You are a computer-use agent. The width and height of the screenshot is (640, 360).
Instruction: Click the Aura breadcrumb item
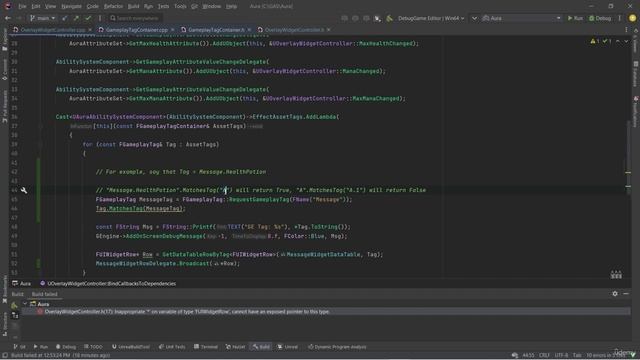[22, 283]
